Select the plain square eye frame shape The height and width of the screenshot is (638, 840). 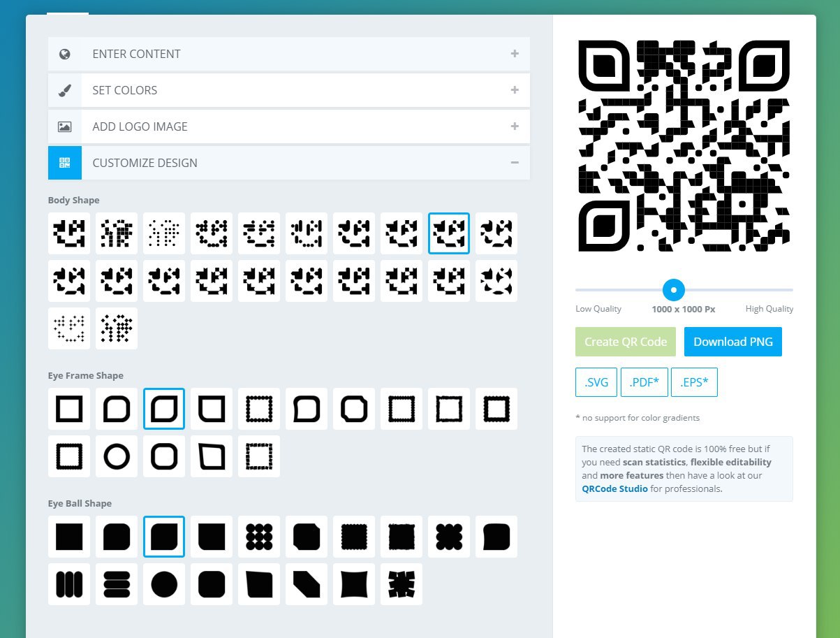tap(69, 409)
